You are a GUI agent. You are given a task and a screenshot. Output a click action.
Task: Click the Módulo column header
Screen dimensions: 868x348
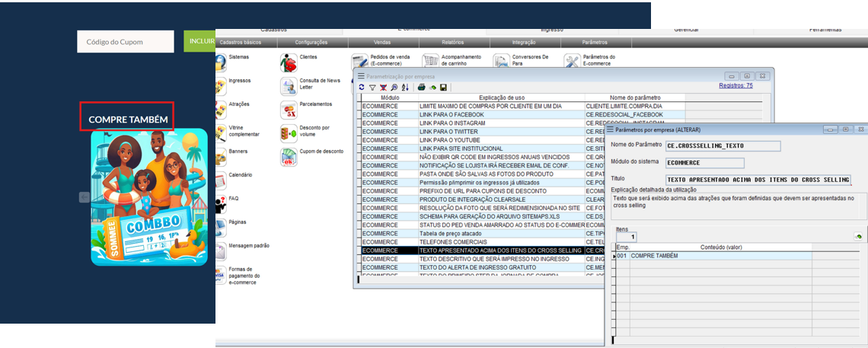389,97
